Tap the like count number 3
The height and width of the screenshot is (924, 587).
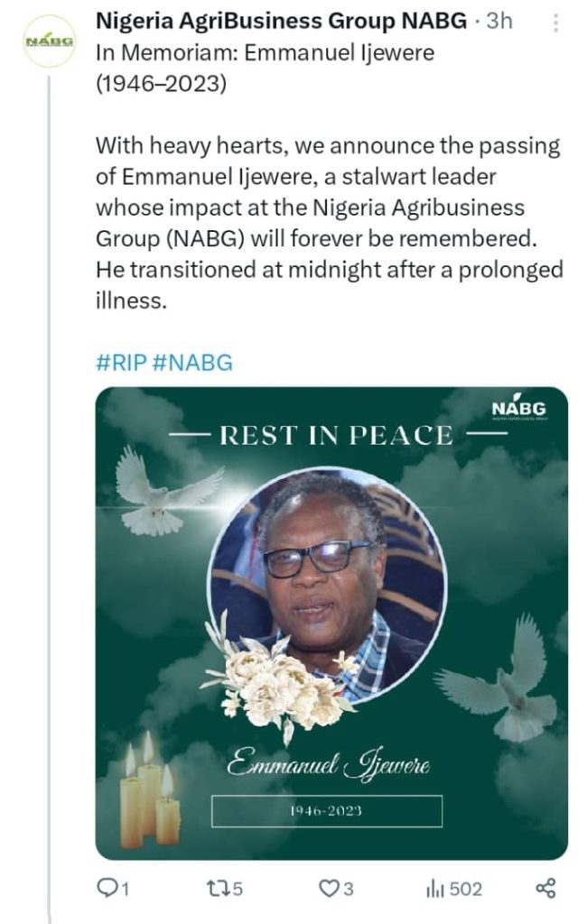tap(348, 888)
